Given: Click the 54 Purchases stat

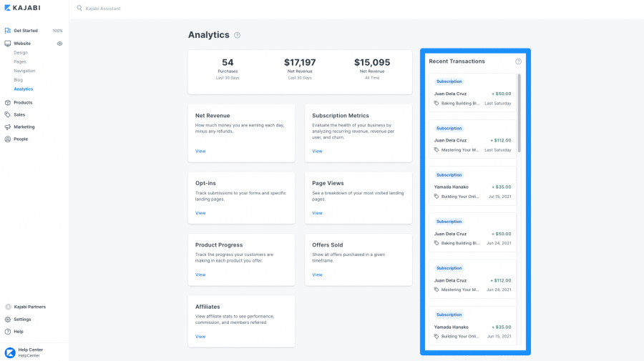Looking at the screenshot, I should coord(228,69).
